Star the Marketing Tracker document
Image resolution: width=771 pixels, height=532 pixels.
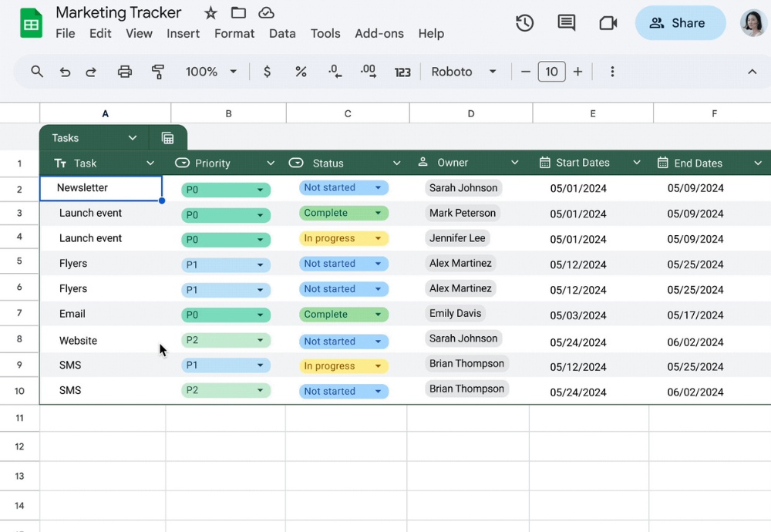click(x=210, y=13)
